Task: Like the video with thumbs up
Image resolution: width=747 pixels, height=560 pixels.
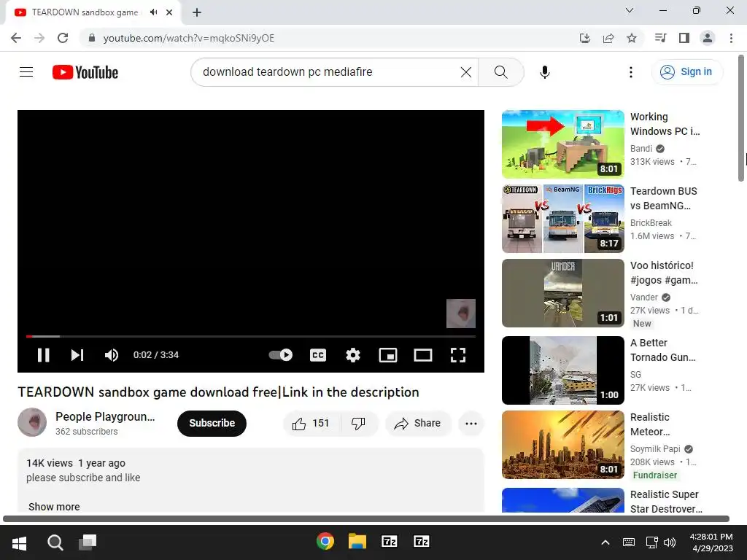Action: tap(311, 424)
